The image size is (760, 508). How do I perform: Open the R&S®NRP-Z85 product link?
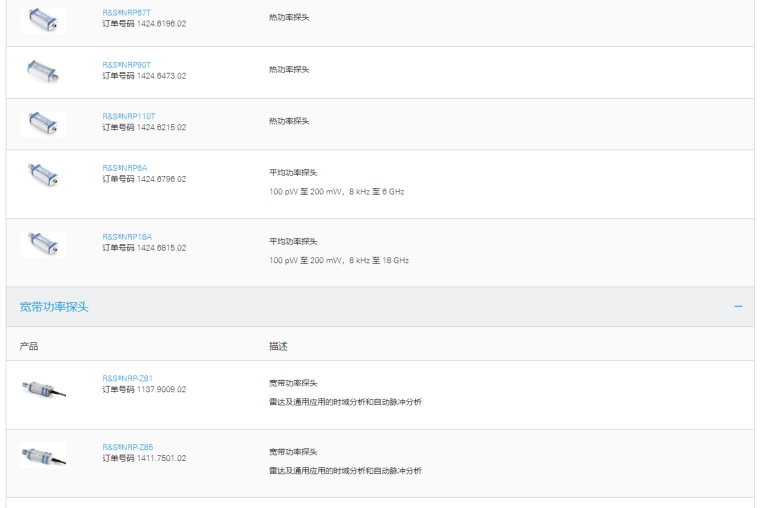pos(127,447)
